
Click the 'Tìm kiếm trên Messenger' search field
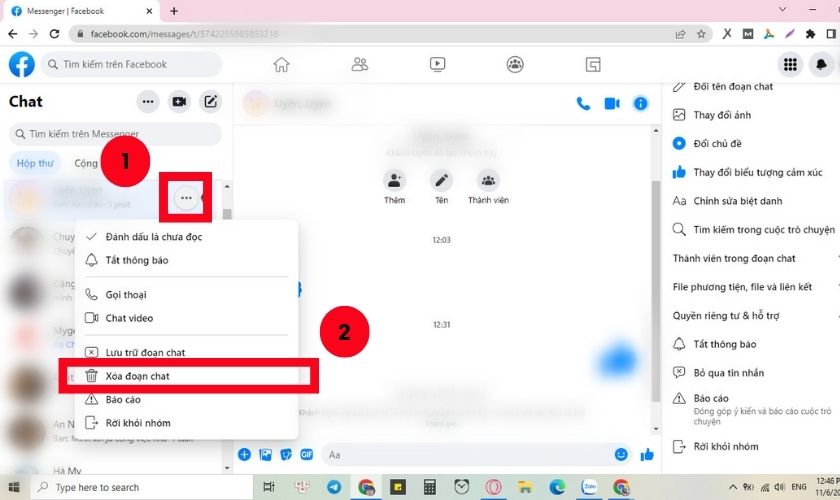[x=115, y=134]
